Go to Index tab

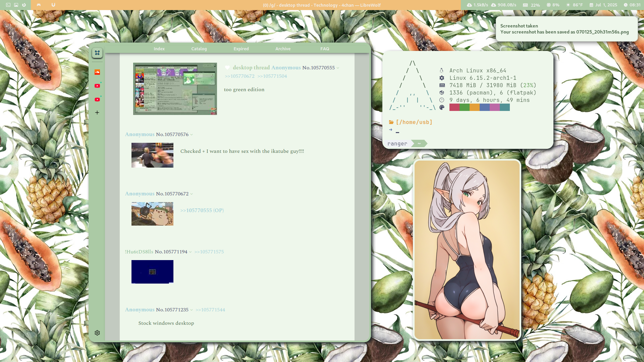[x=159, y=49]
